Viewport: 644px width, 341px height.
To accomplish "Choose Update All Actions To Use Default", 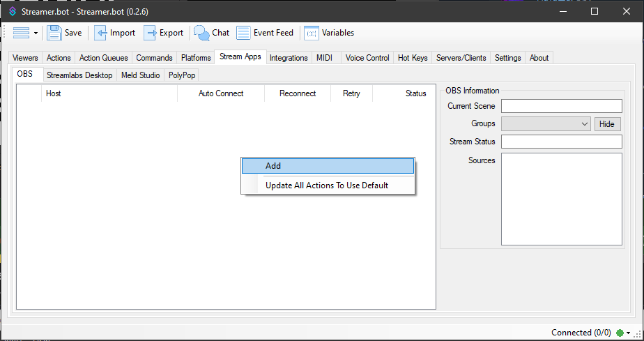I will tap(328, 185).
